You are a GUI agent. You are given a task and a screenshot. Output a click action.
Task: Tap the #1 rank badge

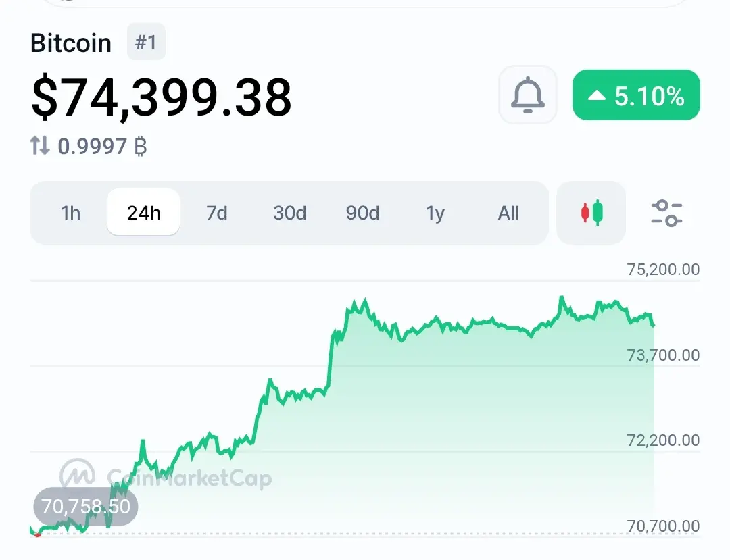[146, 42]
